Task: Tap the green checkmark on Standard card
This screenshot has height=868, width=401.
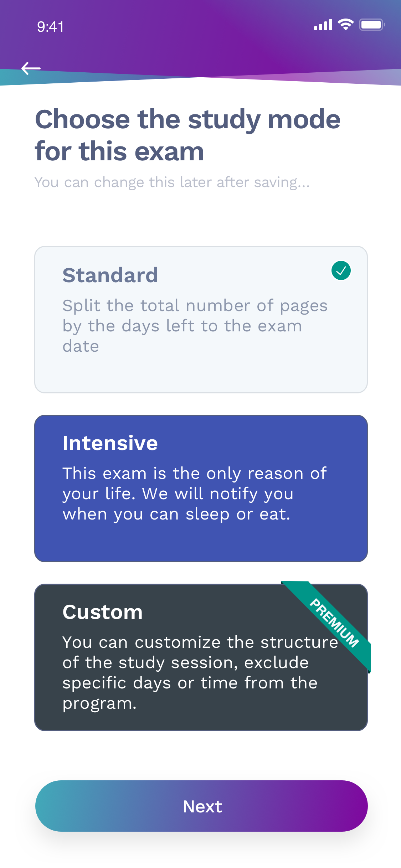Action: tap(341, 271)
